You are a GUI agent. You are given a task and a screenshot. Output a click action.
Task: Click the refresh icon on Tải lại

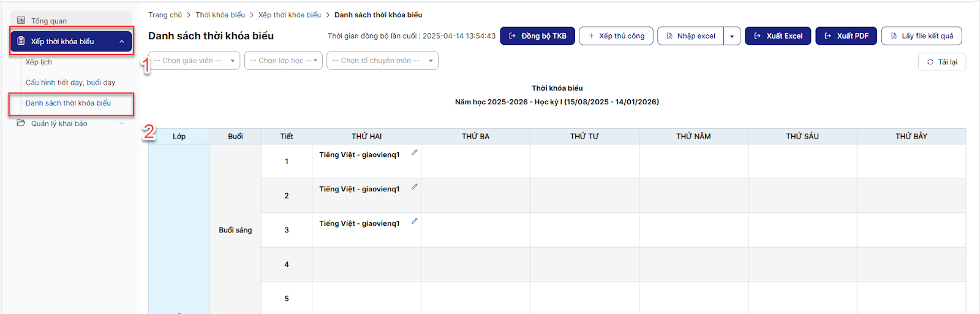pyautogui.click(x=930, y=62)
